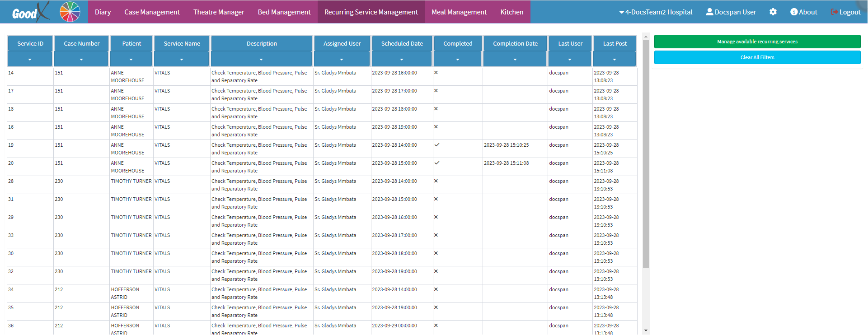The width and height of the screenshot is (868, 335).
Task: Click the About info icon
Action: click(x=793, y=12)
